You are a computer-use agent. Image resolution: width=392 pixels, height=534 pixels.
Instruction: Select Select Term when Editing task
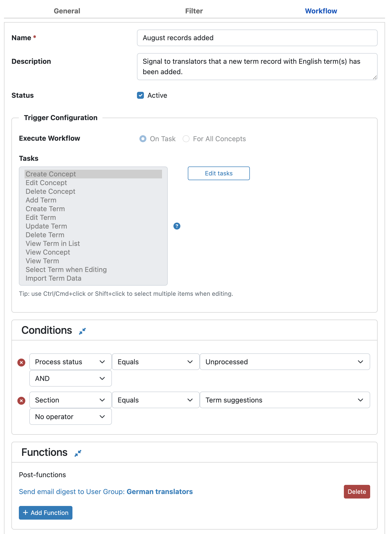click(x=93, y=269)
